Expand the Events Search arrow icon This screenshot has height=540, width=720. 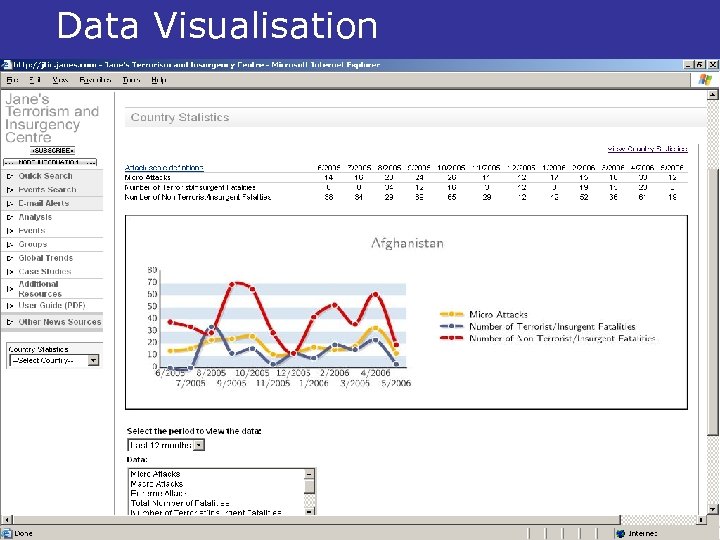coord(10,190)
